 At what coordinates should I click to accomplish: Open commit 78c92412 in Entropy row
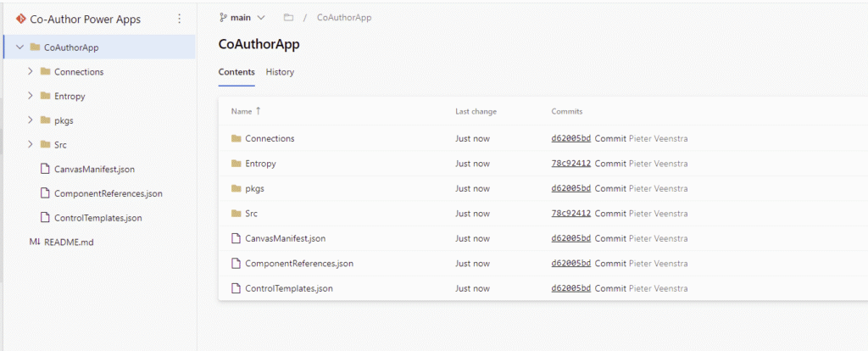point(571,164)
